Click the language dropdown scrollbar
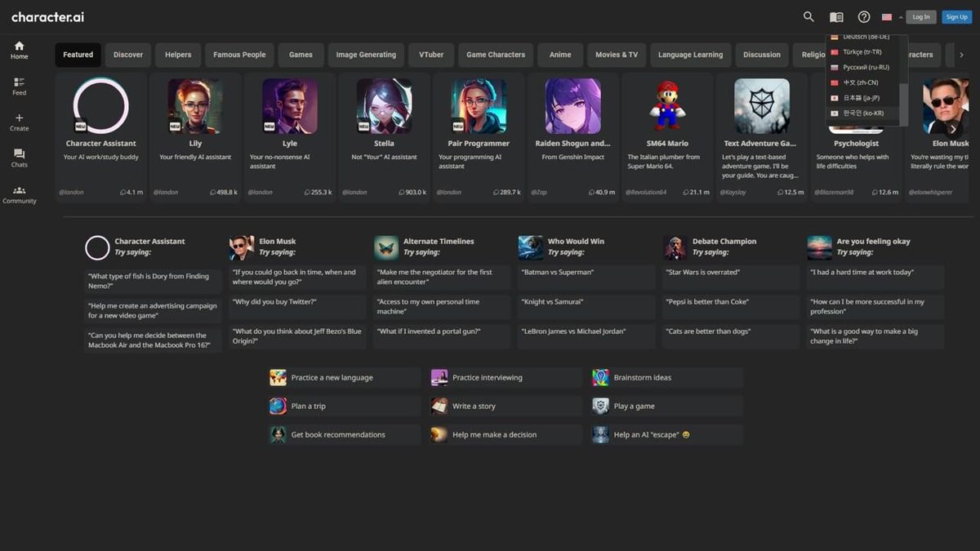This screenshot has width=980, height=551. pyautogui.click(x=903, y=103)
